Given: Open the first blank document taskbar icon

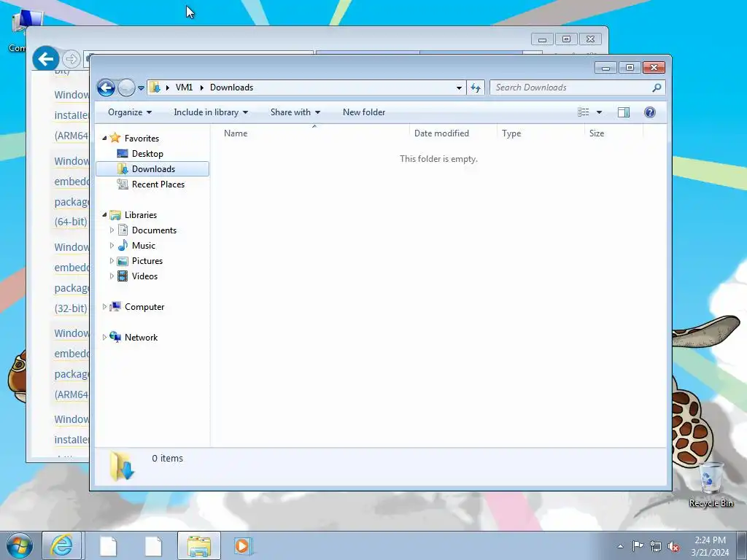Looking at the screenshot, I should (108, 545).
